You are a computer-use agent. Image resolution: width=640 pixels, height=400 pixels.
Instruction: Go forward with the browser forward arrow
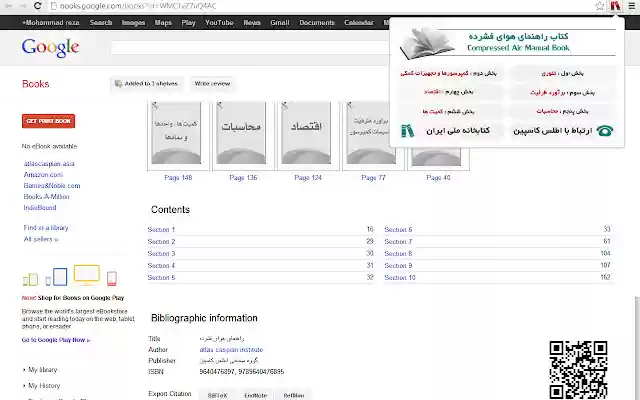(23, 6)
